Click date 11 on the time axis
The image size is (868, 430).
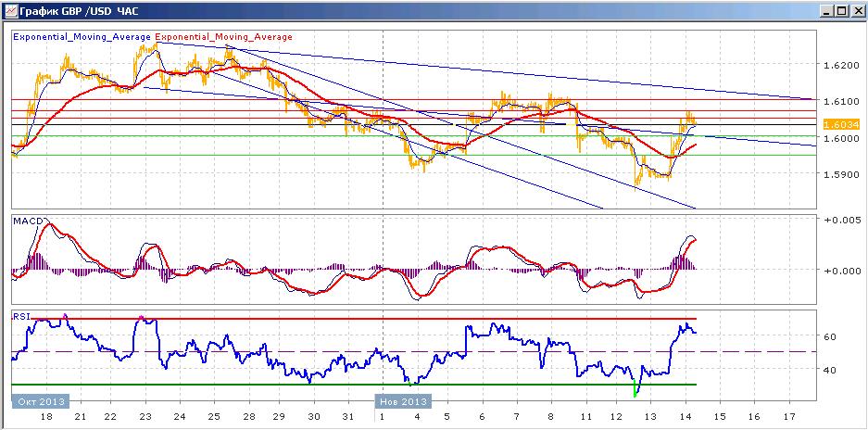click(585, 417)
